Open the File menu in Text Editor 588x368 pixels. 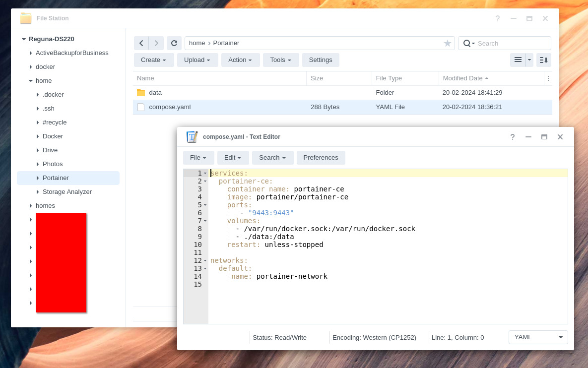coord(198,158)
